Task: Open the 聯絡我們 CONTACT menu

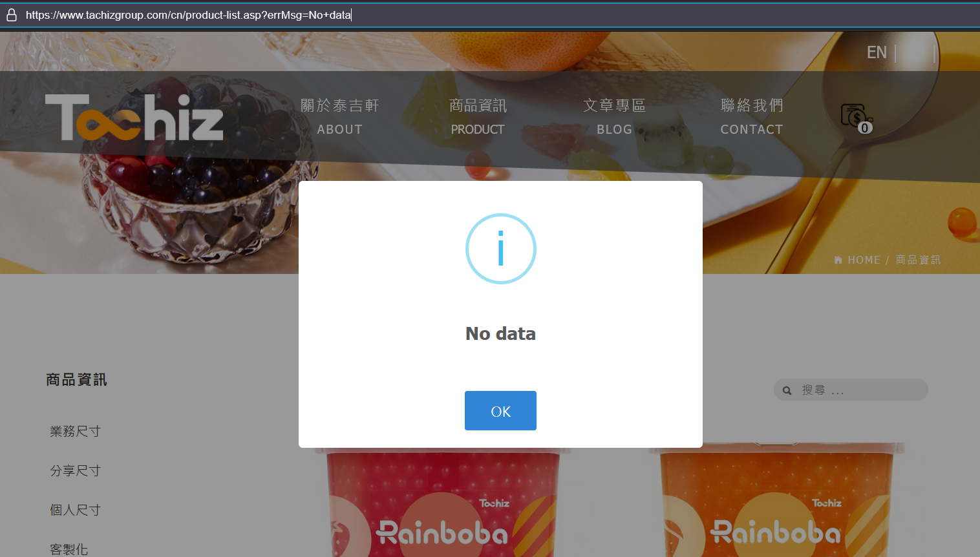Action: [752, 117]
